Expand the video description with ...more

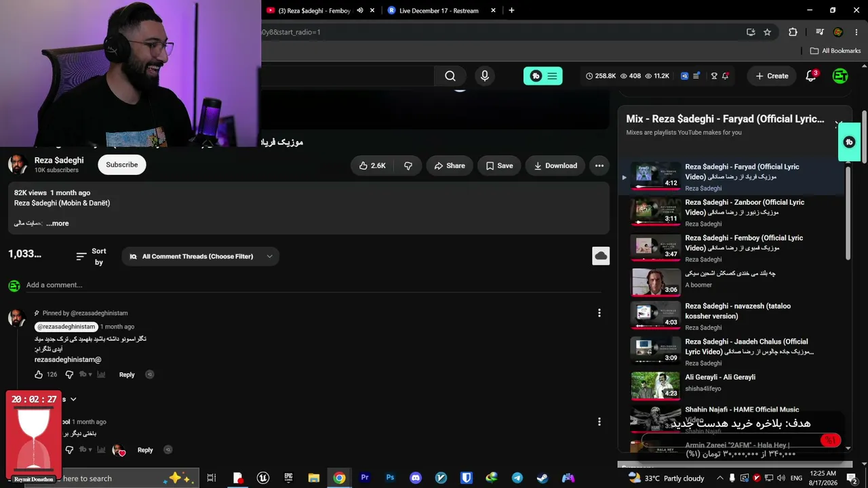(x=58, y=223)
